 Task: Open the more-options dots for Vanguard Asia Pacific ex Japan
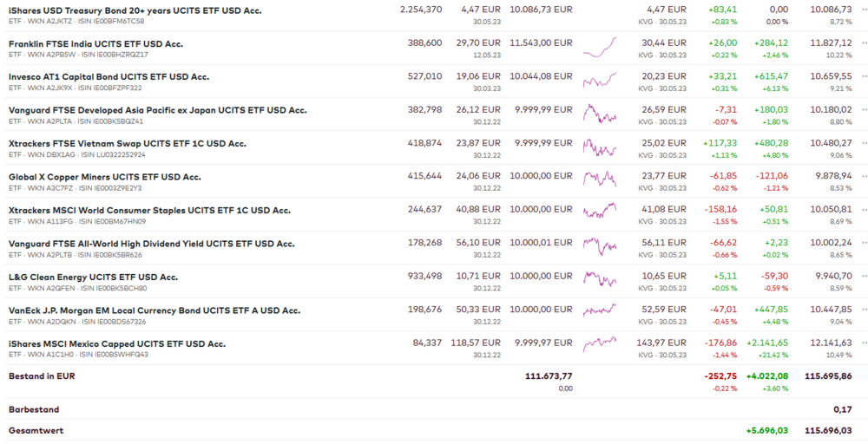(x=864, y=110)
